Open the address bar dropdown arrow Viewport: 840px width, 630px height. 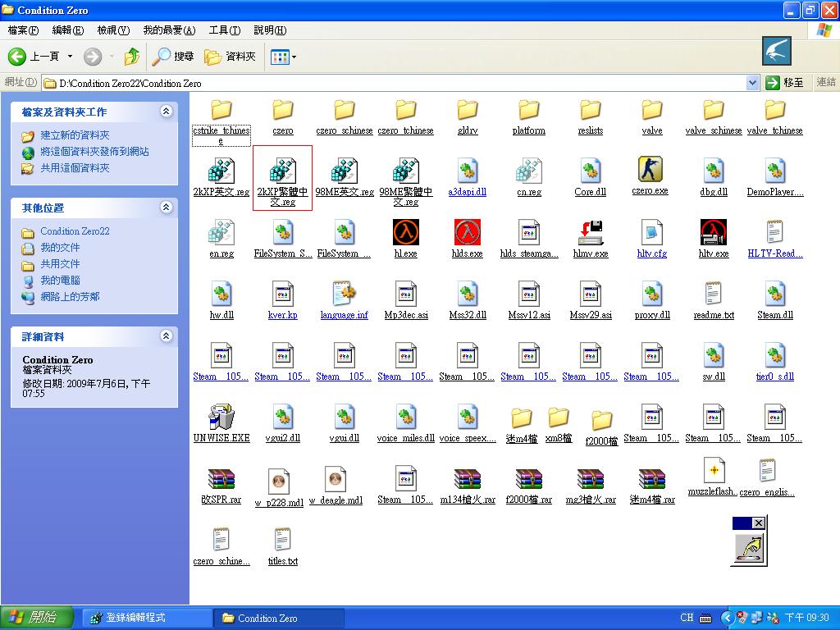tap(752, 83)
